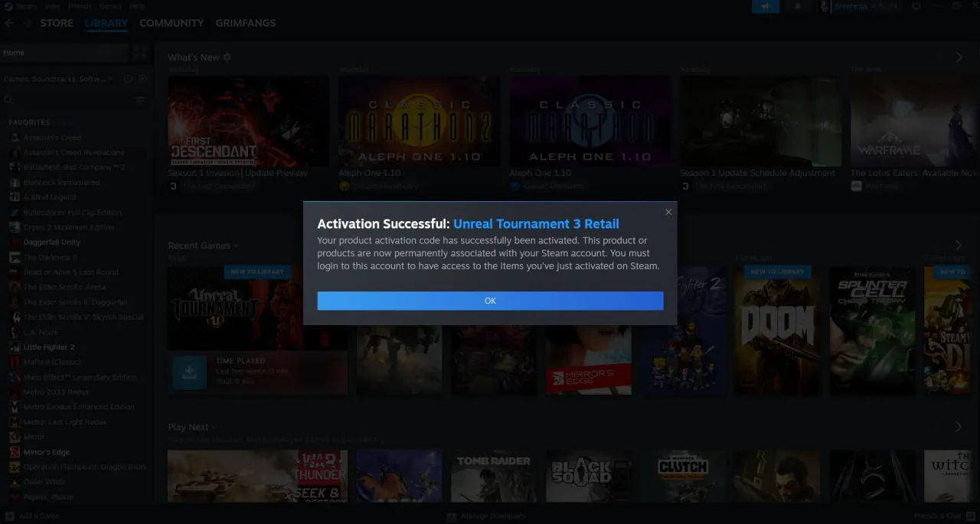Open the Unreal Tournament 3 Retail link
Screen dimensions: 980x524
pyautogui.click(x=536, y=223)
